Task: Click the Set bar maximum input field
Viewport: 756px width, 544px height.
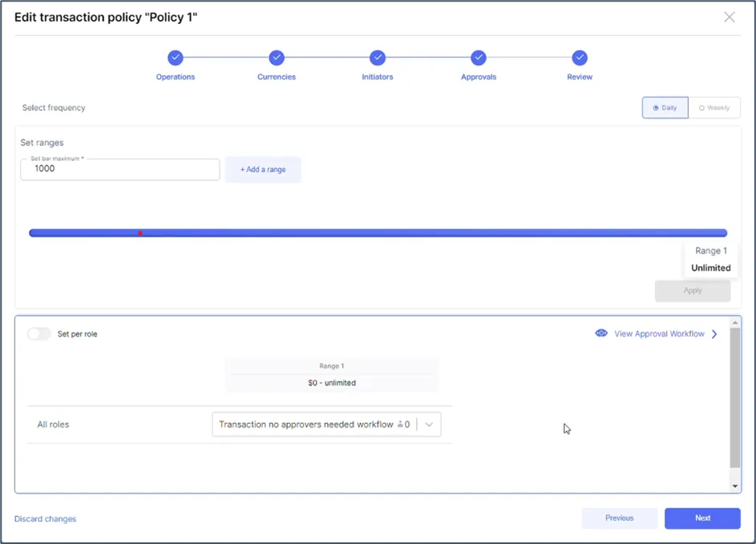Action: (x=120, y=169)
